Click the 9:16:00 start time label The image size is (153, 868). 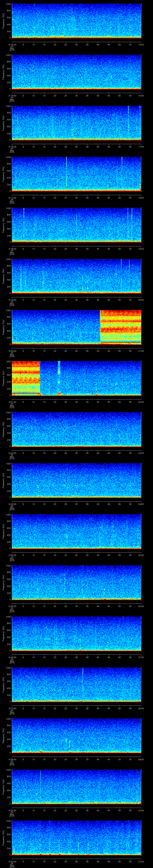coord(12,147)
